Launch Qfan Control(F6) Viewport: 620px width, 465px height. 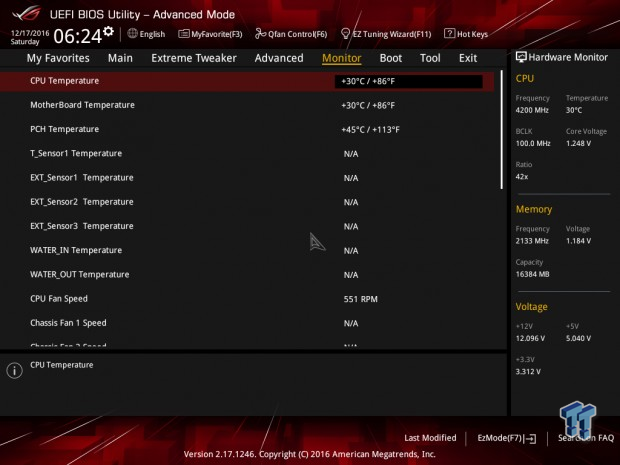pyautogui.click(x=297, y=34)
